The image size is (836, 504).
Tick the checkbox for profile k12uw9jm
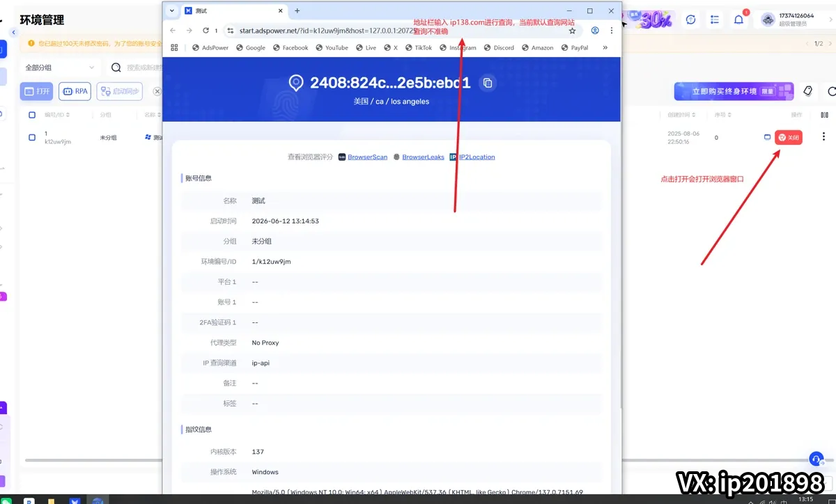tap(32, 137)
